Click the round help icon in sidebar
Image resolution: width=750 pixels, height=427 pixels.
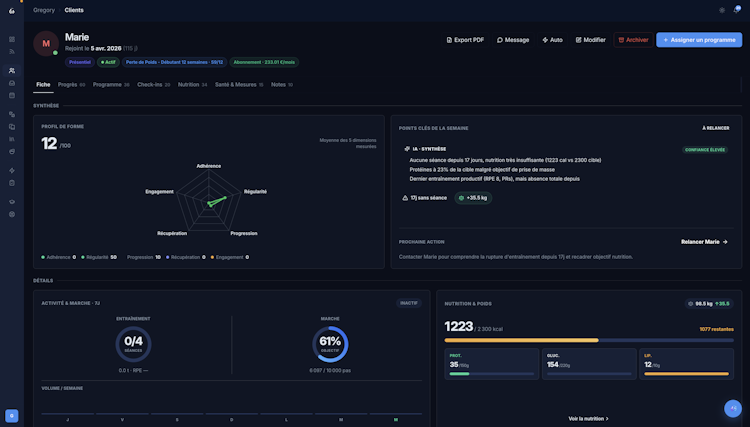12,214
